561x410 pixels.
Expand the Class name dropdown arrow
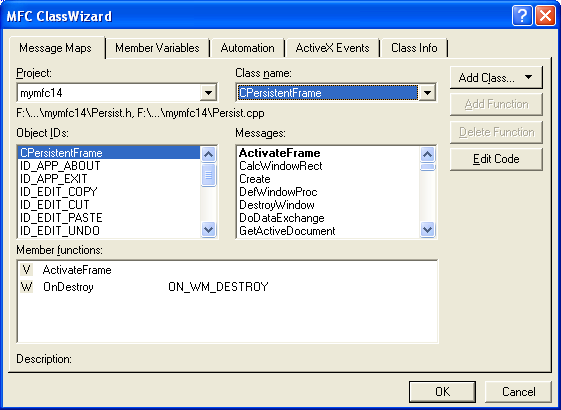point(427,93)
